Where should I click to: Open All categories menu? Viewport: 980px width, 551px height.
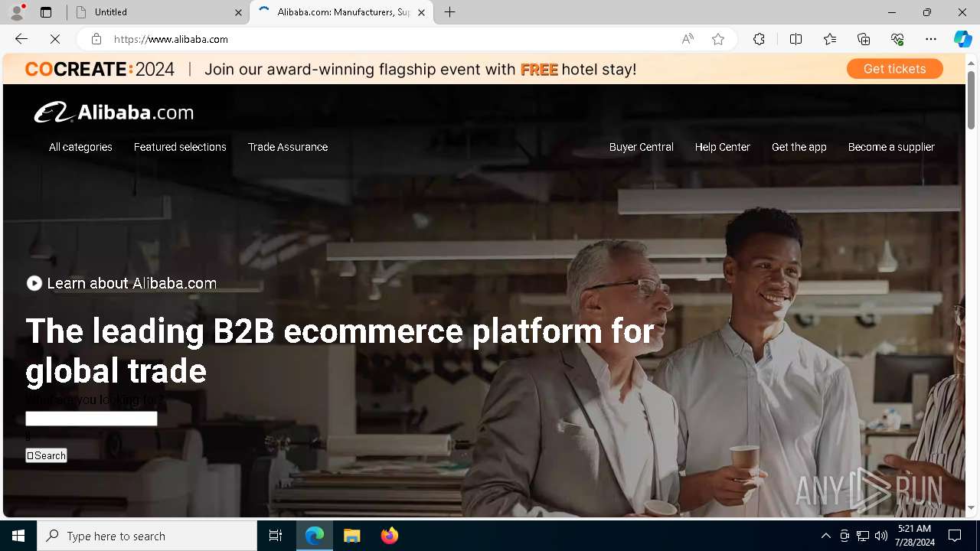(80, 147)
